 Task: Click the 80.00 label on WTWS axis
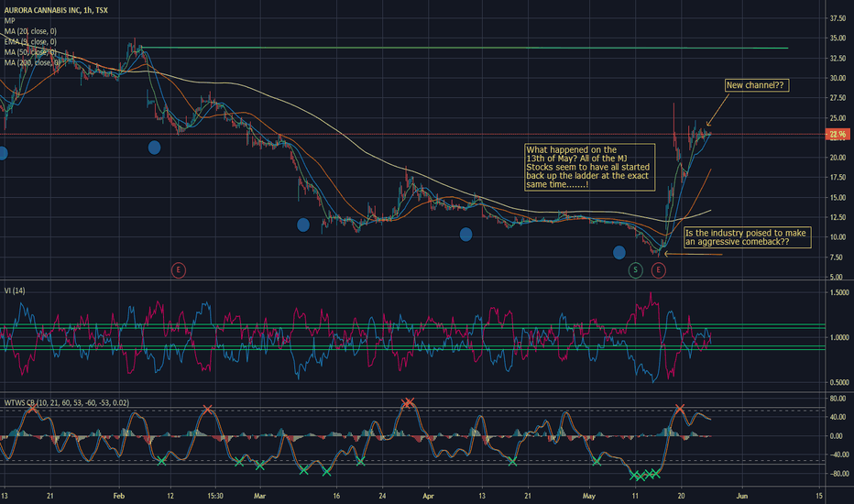point(838,399)
